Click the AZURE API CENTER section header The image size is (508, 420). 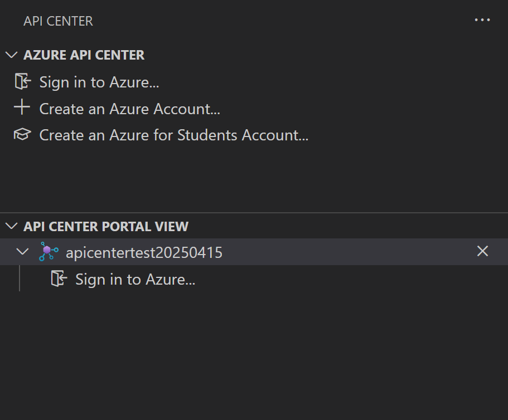coord(84,55)
